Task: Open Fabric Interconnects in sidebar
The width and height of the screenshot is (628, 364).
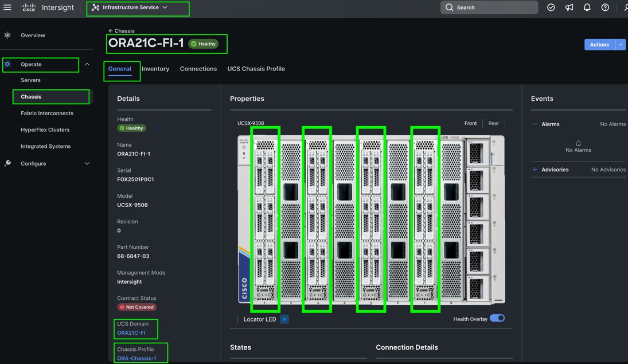Action: pyautogui.click(x=47, y=113)
